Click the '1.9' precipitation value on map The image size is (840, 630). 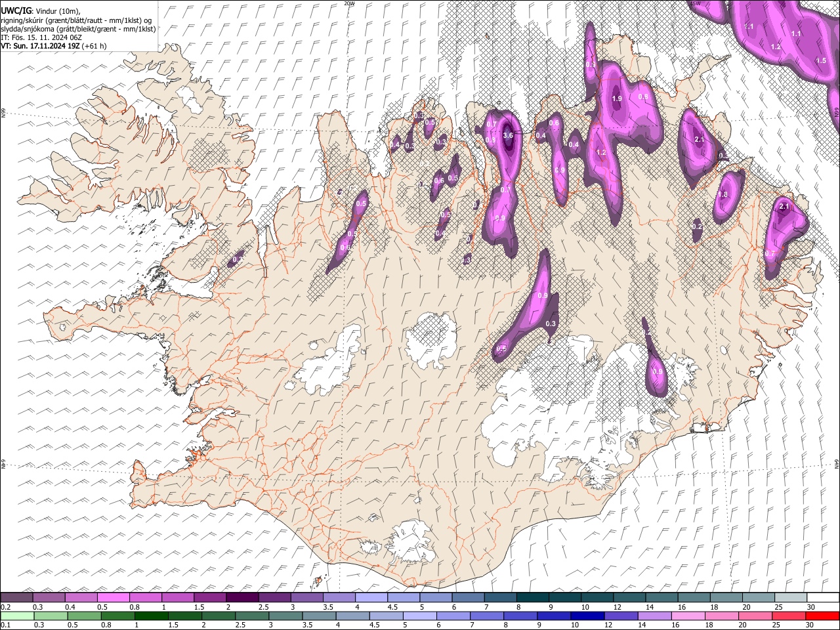point(617,98)
